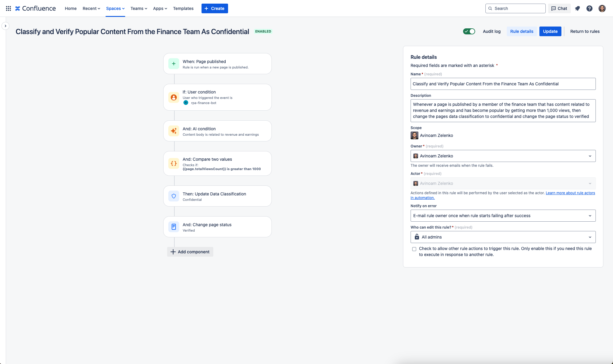Open the AI condition component icon
This screenshot has height=364, width=613.
click(173, 131)
